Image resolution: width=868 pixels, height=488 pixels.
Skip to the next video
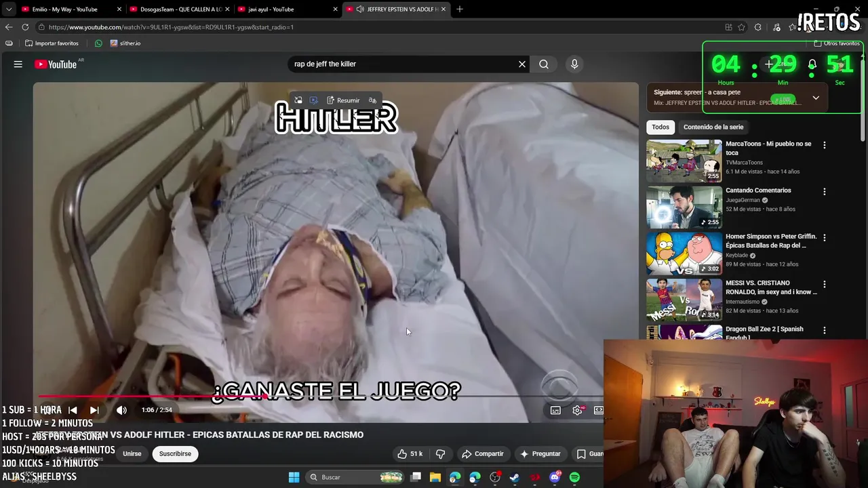point(94,410)
